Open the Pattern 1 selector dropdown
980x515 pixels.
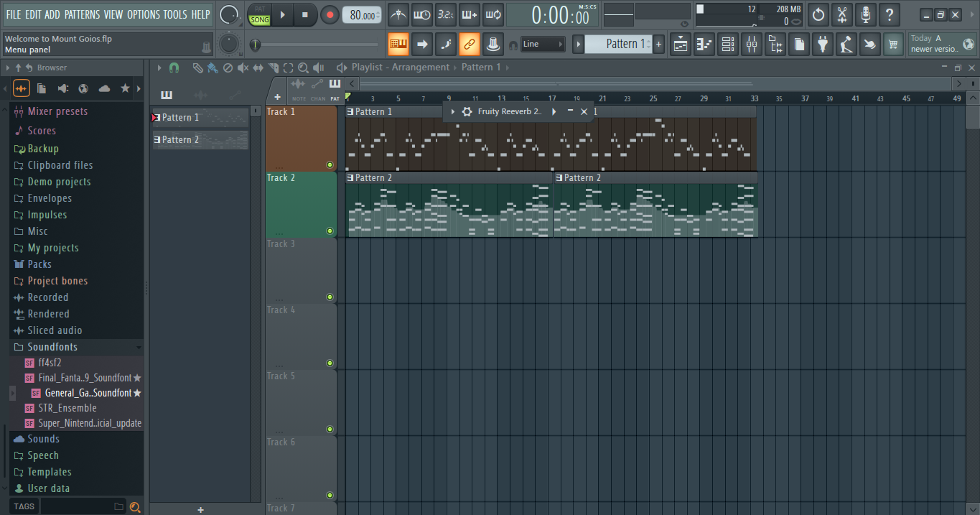click(619, 44)
